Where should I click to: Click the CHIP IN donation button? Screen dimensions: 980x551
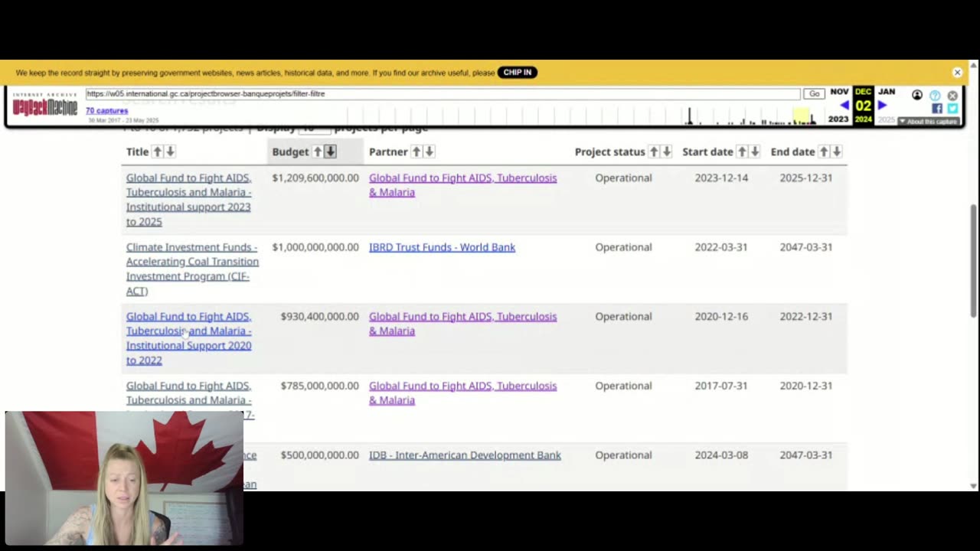tap(518, 72)
